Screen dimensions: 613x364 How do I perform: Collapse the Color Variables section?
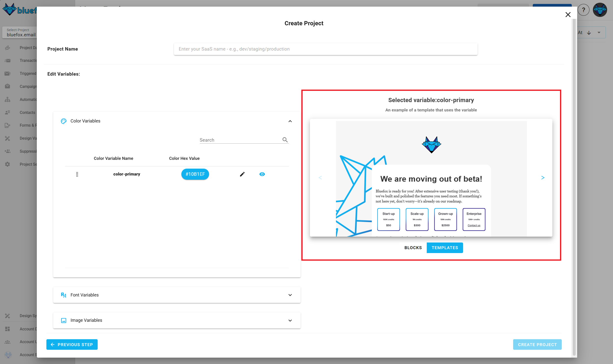click(290, 121)
